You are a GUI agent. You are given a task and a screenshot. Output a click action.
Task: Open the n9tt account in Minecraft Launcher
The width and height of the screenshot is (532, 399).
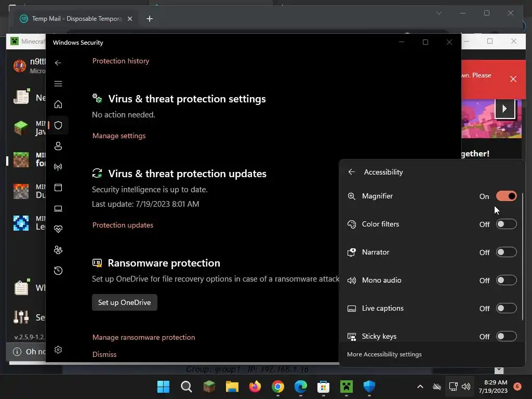(29, 65)
